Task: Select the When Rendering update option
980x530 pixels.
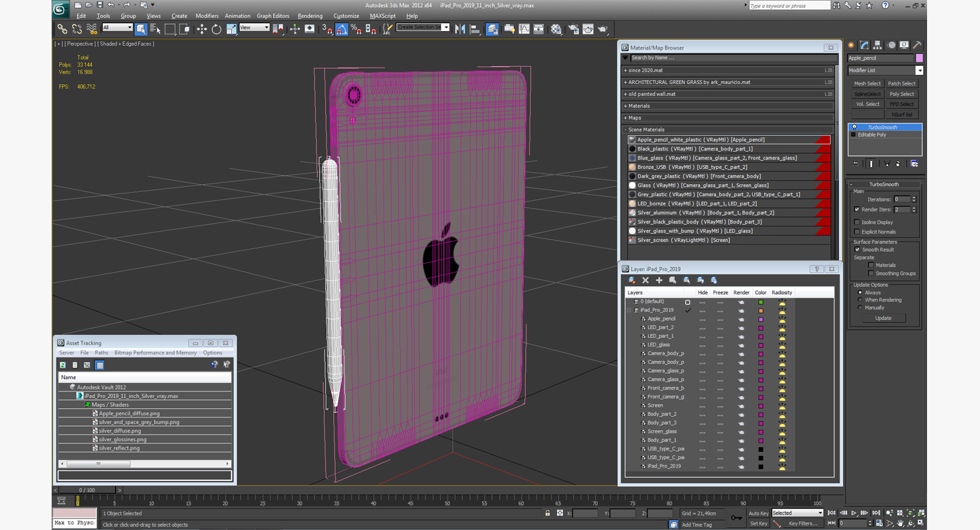Action: 860,299
